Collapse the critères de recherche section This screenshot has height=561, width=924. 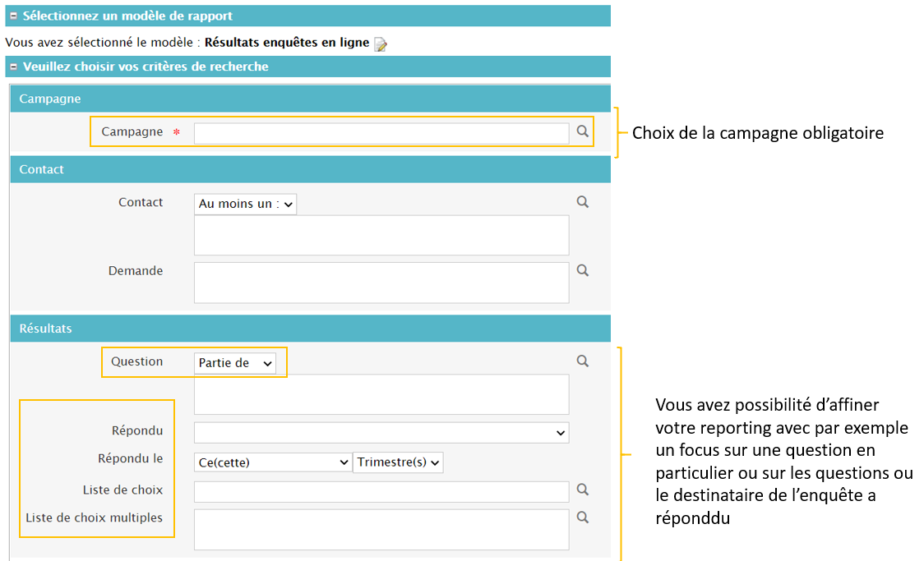(14, 67)
